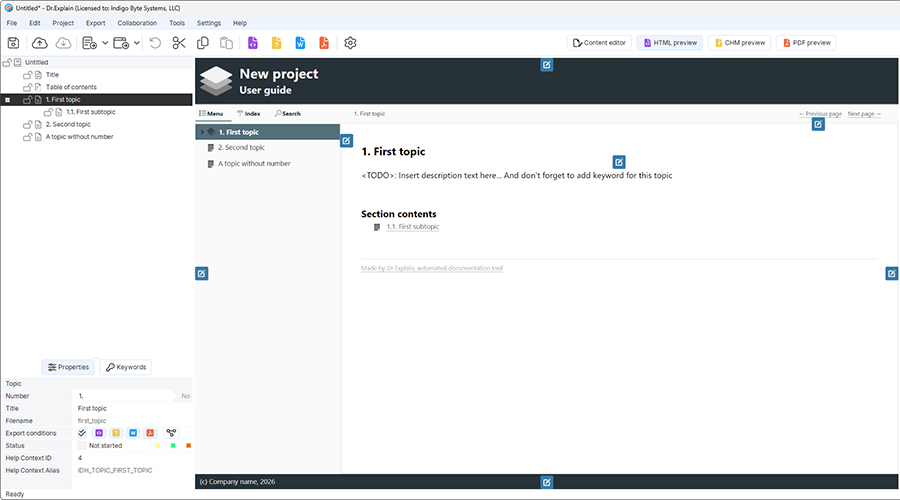Toggle the Word export condition button
Image resolution: width=900 pixels, height=500 pixels.
[x=133, y=433]
